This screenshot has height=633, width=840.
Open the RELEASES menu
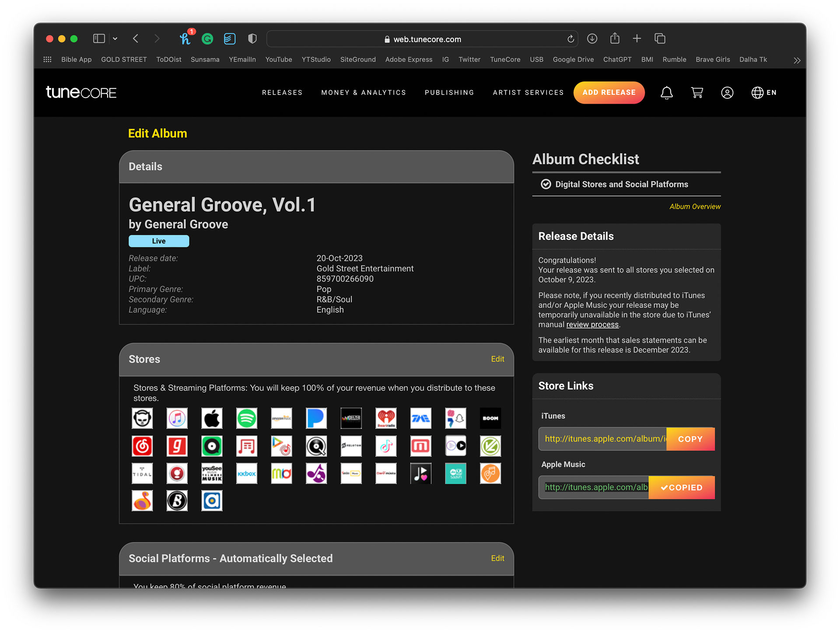point(282,93)
